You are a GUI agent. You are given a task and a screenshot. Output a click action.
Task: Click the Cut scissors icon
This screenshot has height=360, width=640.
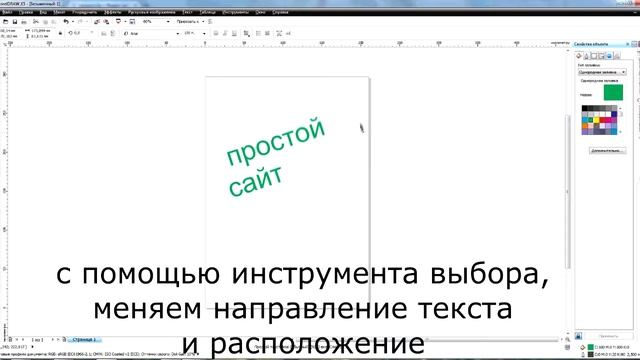tap(36, 22)
